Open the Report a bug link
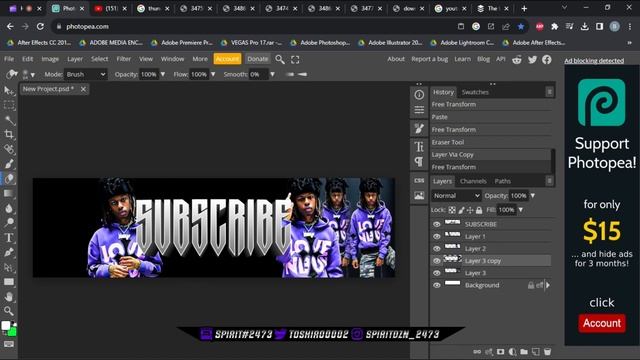The width and height of the screenshot is (640, 360). (x=429, y=59)
